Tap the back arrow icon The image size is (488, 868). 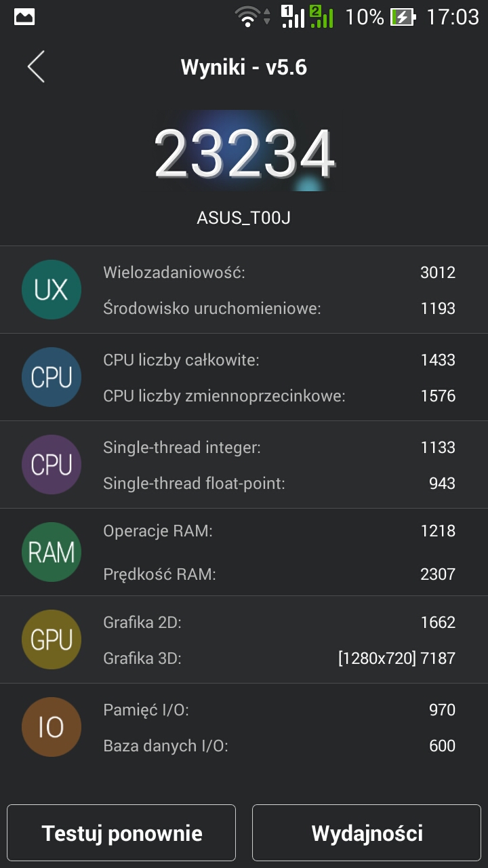pyautogui.click(x=36, y=67)
